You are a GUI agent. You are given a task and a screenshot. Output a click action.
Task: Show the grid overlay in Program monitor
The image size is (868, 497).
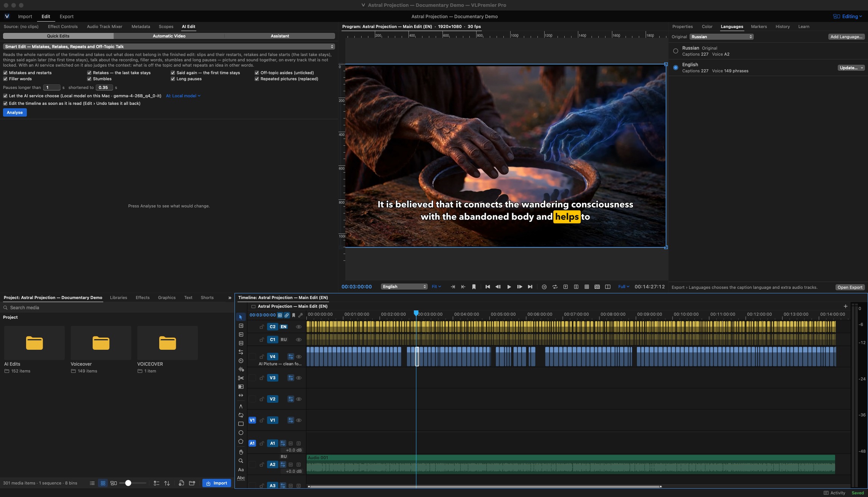click(587, 287)
